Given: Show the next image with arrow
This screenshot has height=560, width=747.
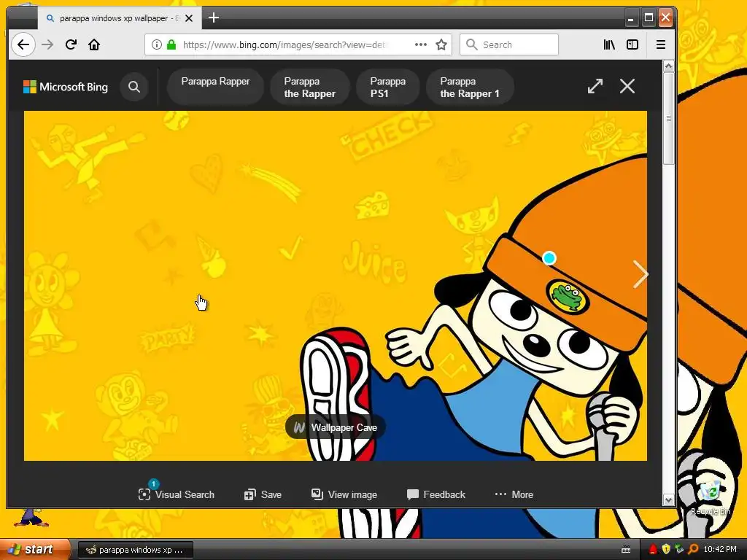Looking at the screenshot, I should tap(640, 274).
